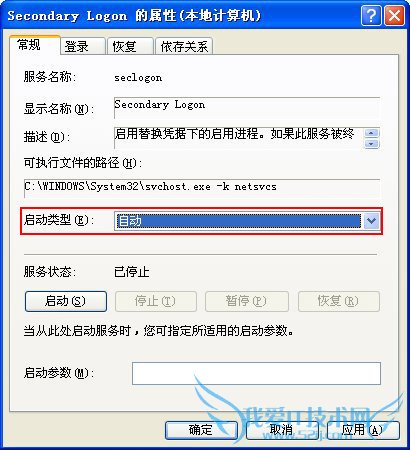Close the Secondary Logon properties dialog
Image resolution: width=410 pixels, height=450 pixels.
pyautogui.click(x=394, y=16)
